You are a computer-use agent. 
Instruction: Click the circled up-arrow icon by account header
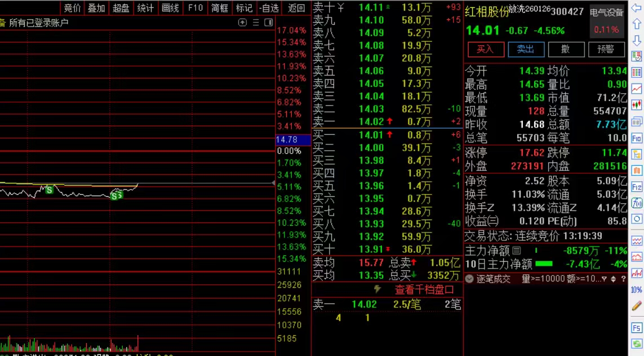242,23
